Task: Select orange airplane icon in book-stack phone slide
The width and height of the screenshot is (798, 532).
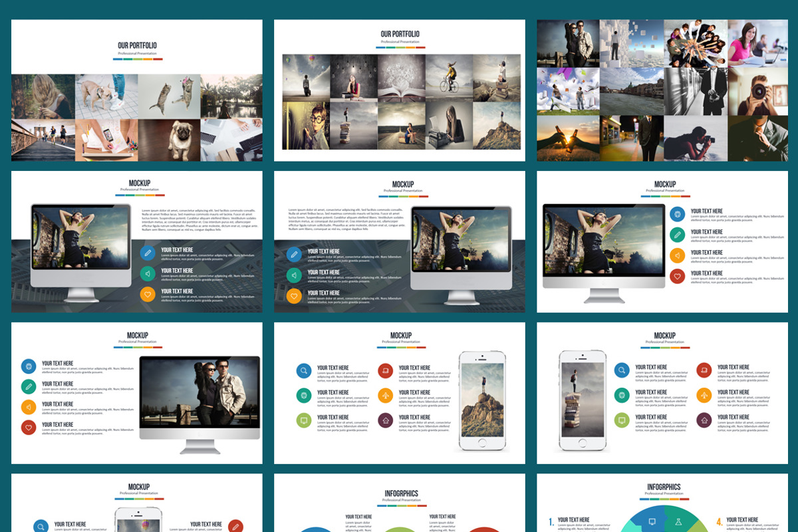Action: tap(704, 396)
